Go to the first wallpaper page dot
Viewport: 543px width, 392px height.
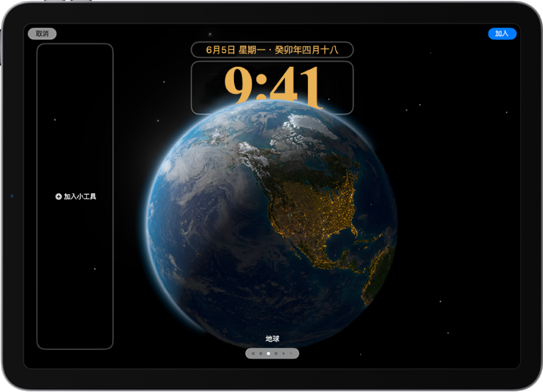point(253,353)
